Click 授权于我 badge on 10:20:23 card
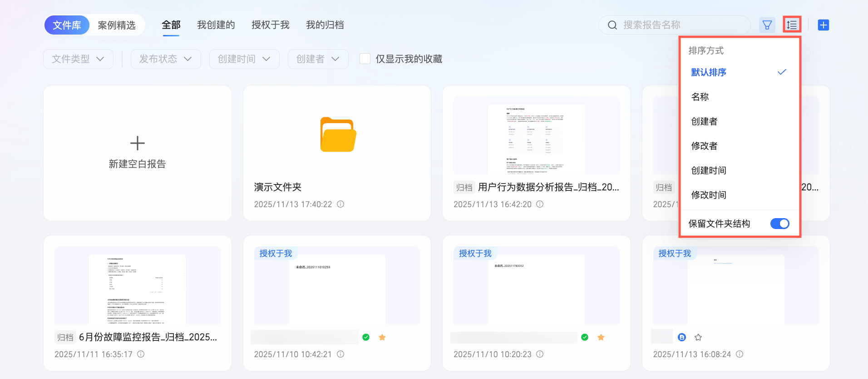This screenshot has width=868, height=379. click(x=475, y=253)
